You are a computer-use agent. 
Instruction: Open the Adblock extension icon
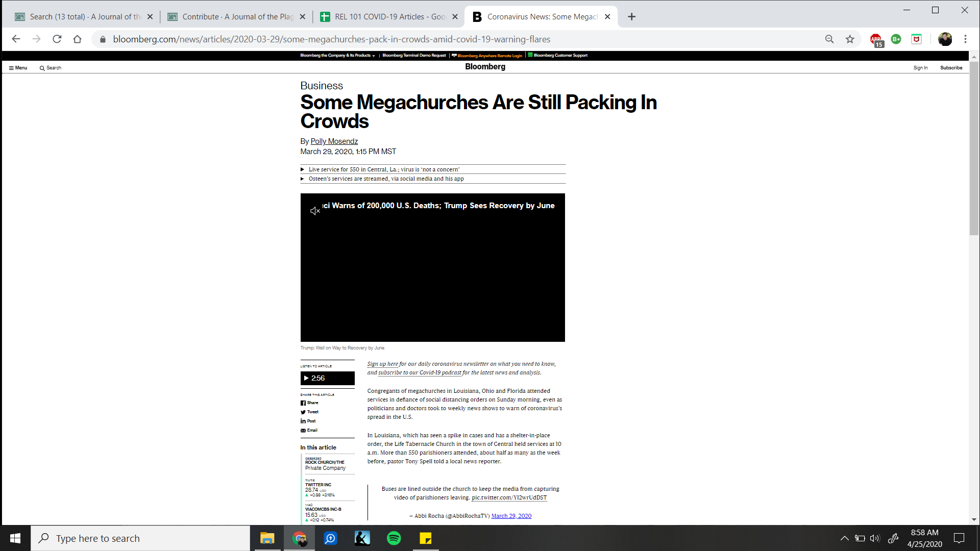[x=876, y=40]
